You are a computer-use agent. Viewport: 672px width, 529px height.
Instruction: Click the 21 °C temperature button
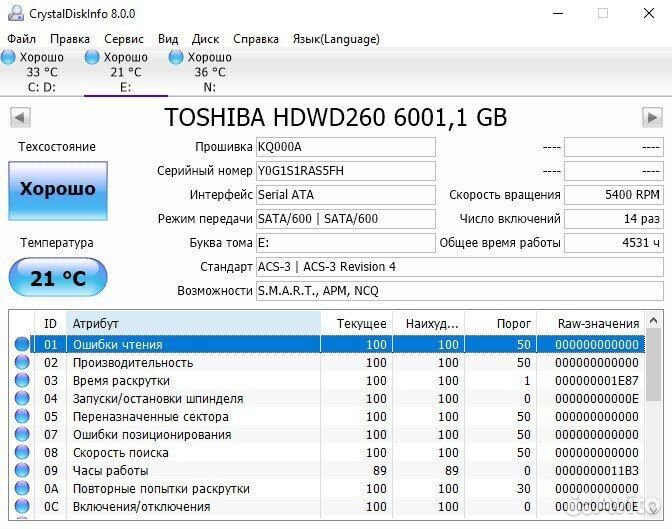pos(58,277)
